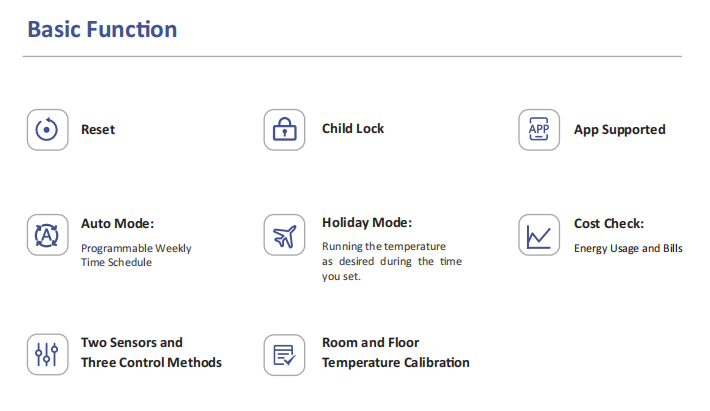Click the 'Holiday Mode:' heading

(x=367, y=223)
